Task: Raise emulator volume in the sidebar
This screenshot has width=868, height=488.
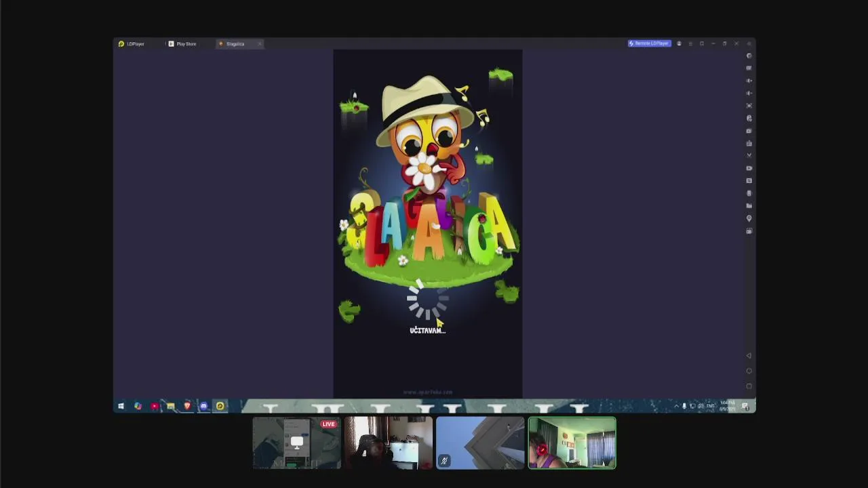Action: coord(749,81)
